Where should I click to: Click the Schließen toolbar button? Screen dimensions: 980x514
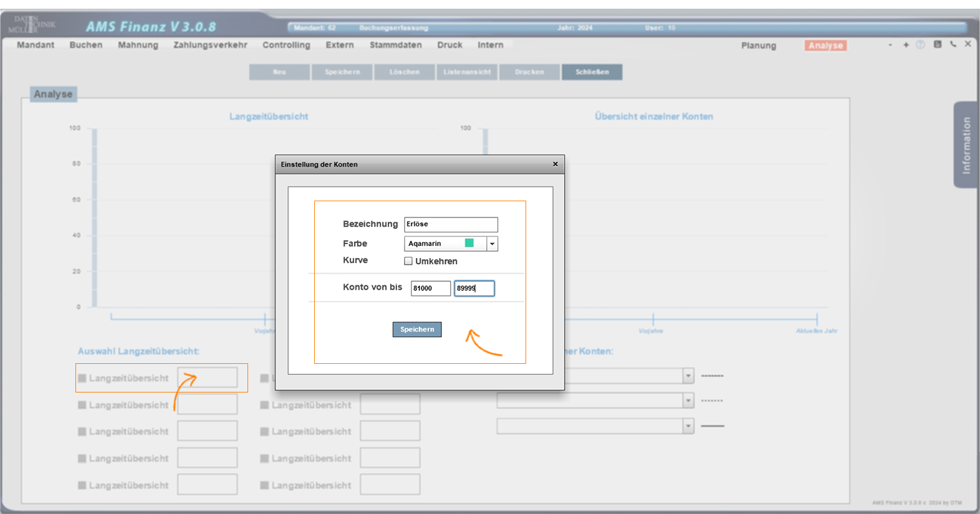(592, 72)
